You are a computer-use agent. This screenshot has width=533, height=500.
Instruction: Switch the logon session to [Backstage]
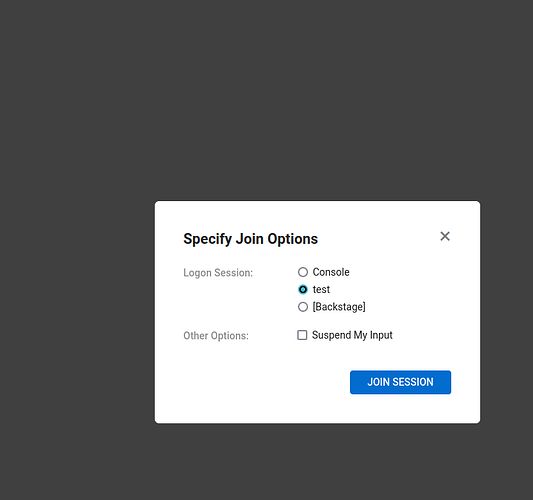click(303, 307)
